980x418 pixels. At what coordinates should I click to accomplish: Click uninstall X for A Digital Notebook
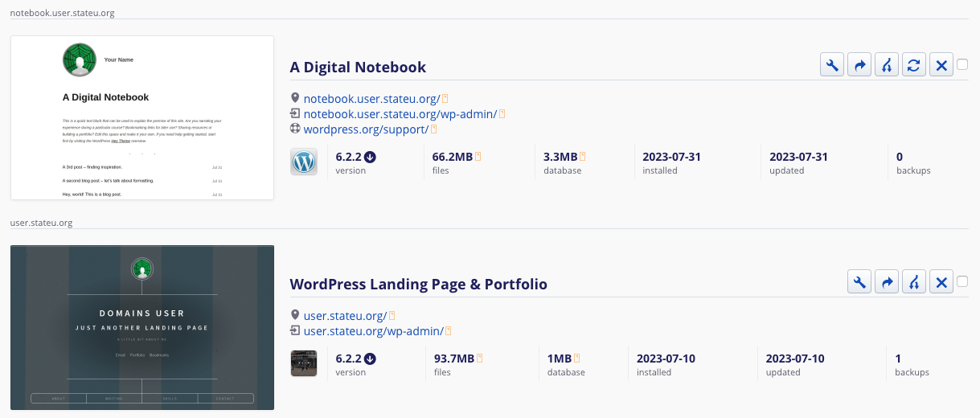[941, 65]
